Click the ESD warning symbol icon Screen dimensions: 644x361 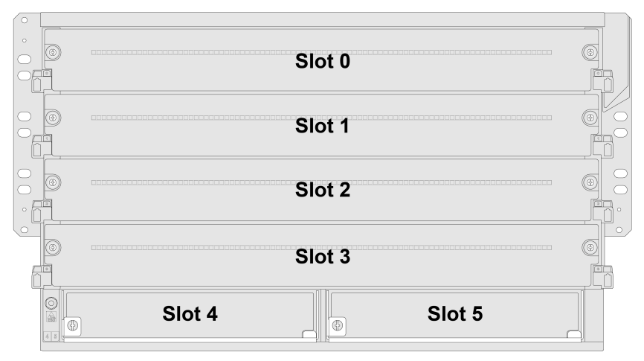tap(51, 317)
